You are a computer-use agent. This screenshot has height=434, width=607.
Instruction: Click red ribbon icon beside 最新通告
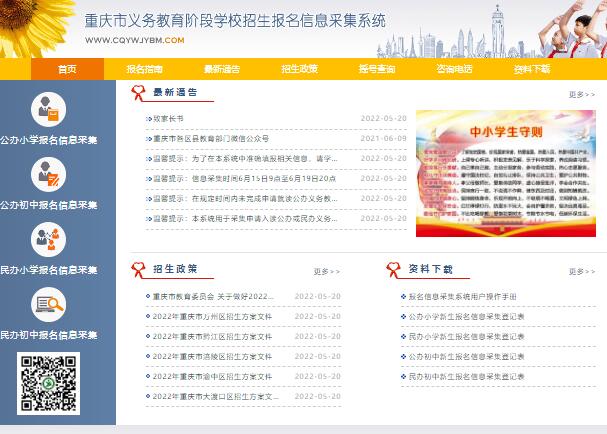(138, 93)
